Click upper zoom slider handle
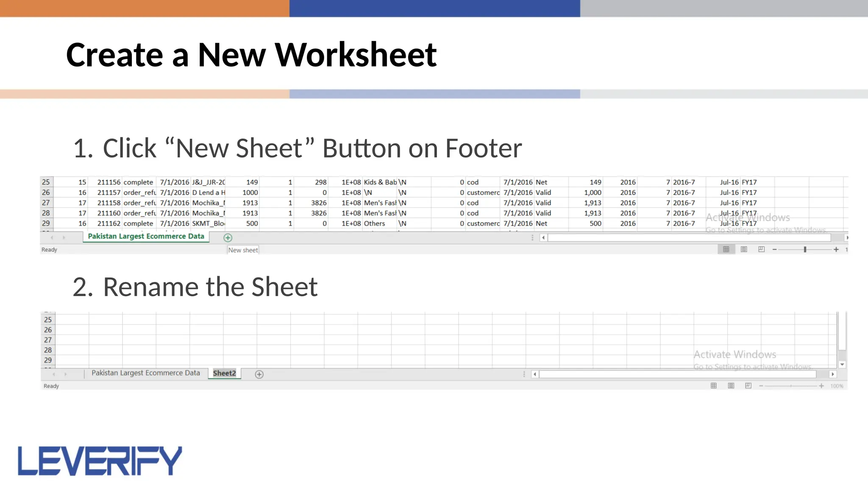This screenshot has height=488, width=868. coord(805,250)
